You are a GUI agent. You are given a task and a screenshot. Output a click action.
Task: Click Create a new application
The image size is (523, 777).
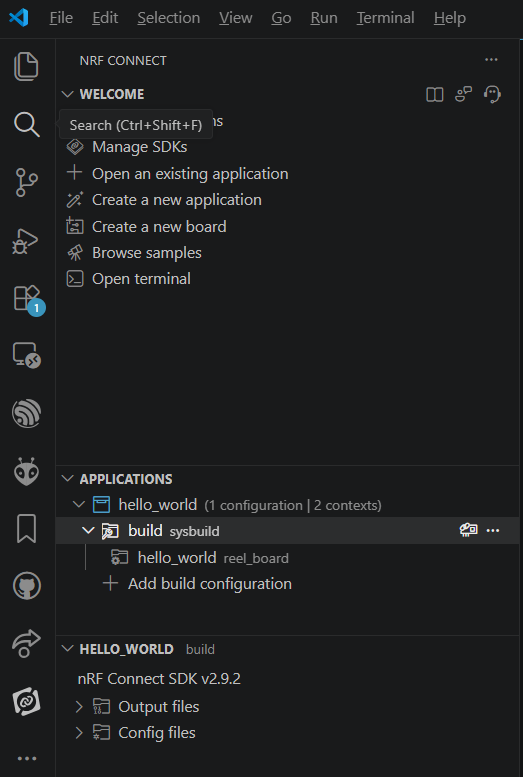click(176, 200)
